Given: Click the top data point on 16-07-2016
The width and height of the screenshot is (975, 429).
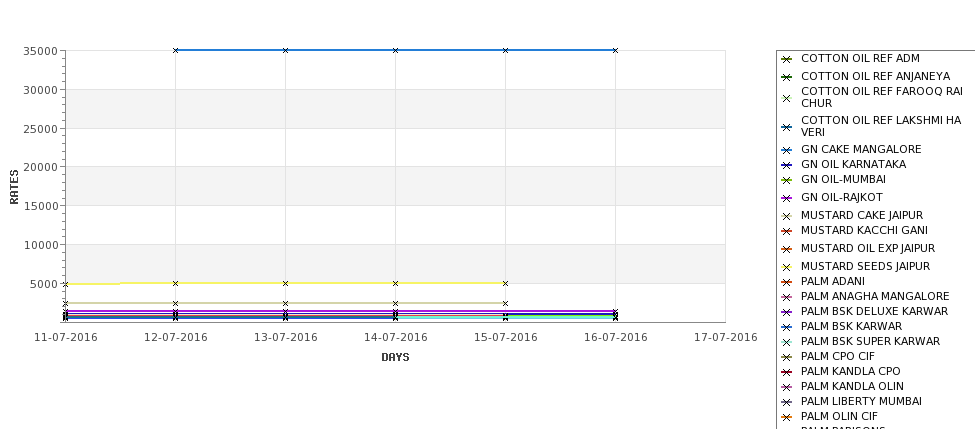Looking at the screenshot, I should pyautogui.click(x=615, y=50).
